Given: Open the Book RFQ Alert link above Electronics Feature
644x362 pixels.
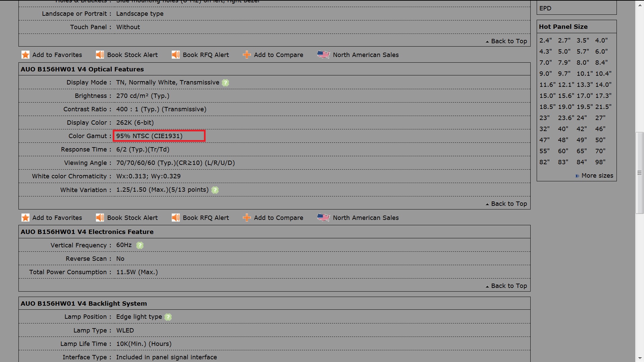Looking at the screenshot, I should (x=206, y=218).
